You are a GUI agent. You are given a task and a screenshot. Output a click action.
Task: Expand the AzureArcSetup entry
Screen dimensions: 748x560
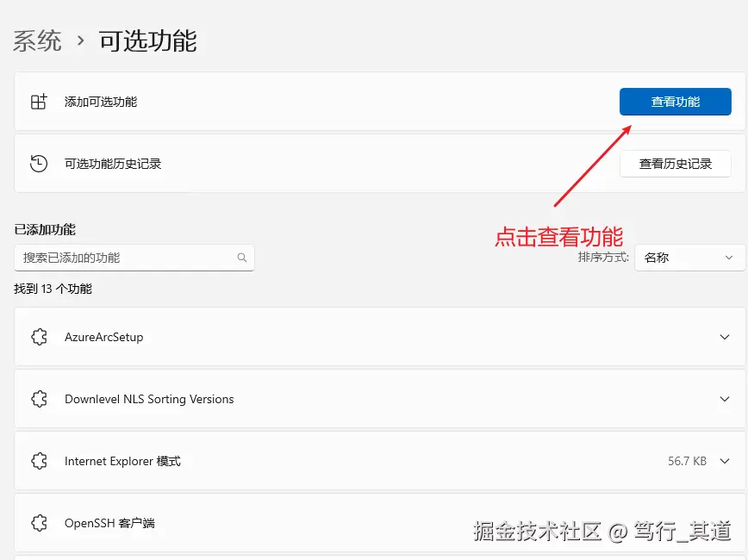(725, 337)
